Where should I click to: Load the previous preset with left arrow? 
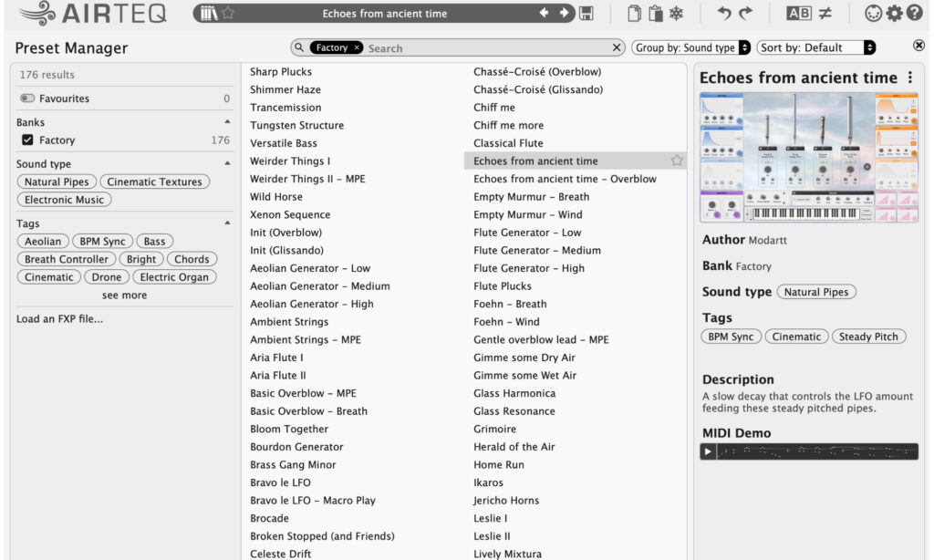tap(544, 13)
